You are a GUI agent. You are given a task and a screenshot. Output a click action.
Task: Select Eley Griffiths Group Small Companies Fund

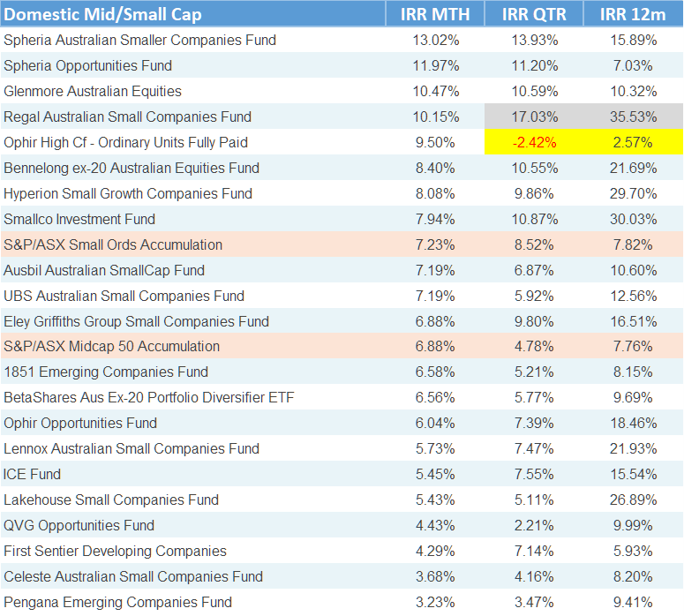[136, 321]
